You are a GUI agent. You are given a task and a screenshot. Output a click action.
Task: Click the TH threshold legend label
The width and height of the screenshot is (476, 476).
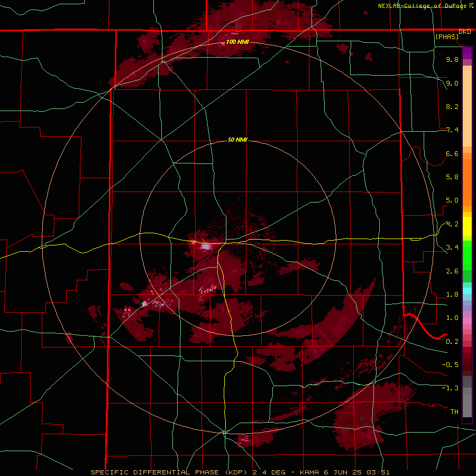click(x=454, y=412)
